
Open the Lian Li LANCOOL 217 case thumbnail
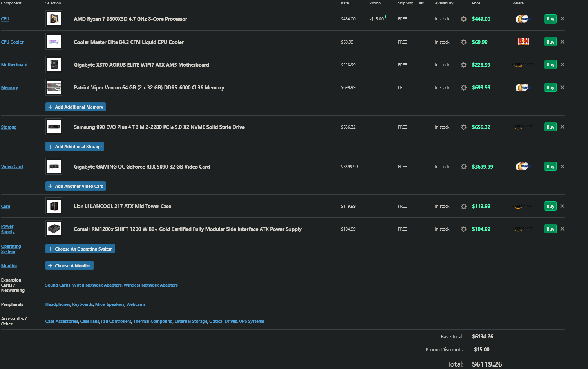pos(54,206)
